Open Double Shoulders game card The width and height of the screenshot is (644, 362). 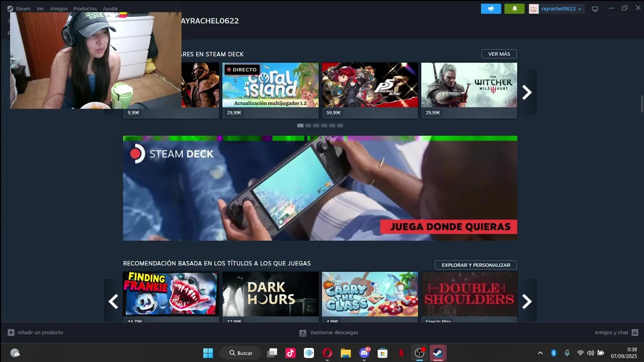(x=469, y=297)
